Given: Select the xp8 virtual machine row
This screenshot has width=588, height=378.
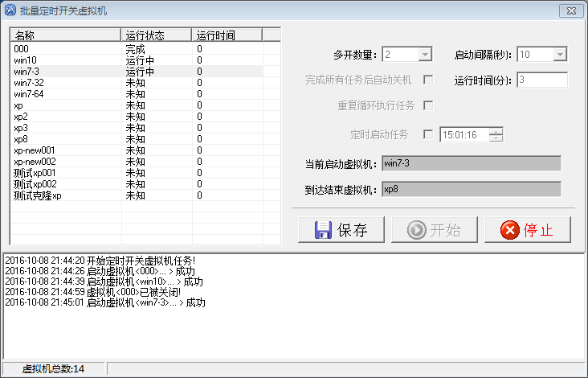Looking at the screenshot, I should pos(137,139).
